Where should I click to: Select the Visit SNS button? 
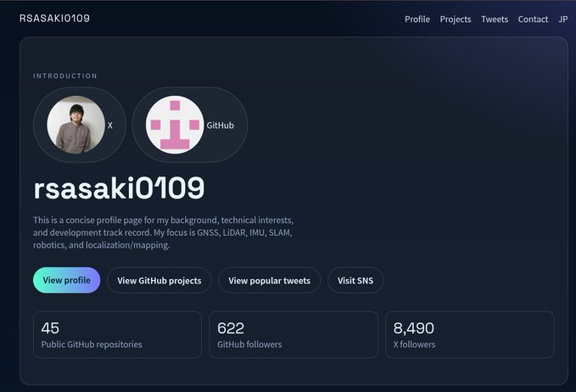[x=355, y=280]
